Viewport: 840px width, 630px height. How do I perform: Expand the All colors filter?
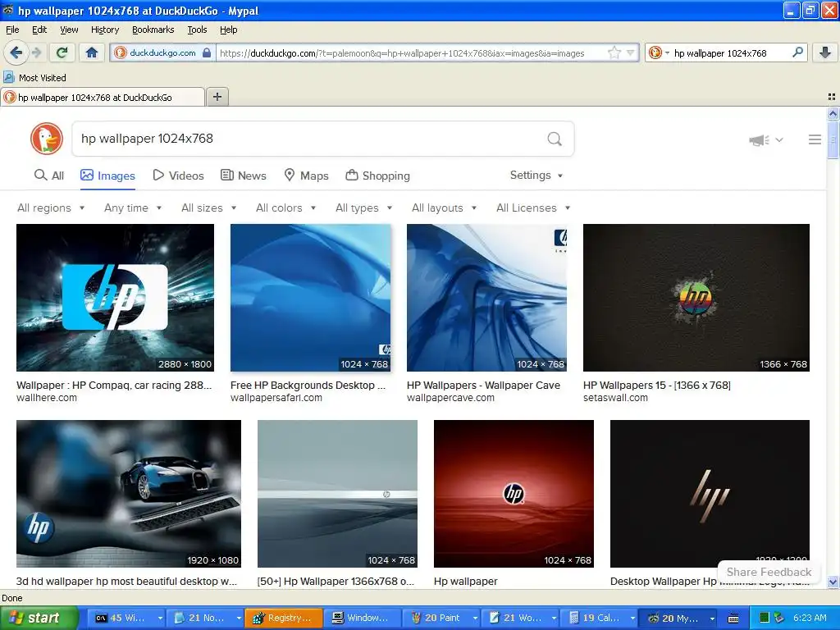coord(285,208)
